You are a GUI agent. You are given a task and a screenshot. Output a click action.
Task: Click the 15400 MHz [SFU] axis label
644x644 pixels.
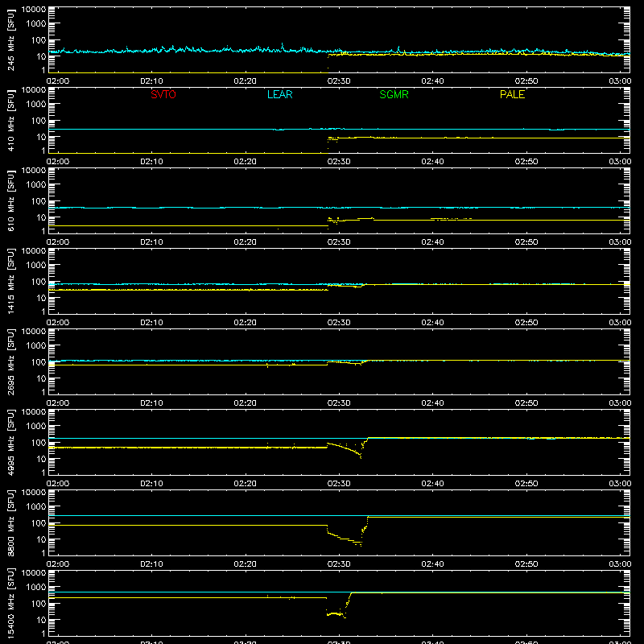(10, 604)
